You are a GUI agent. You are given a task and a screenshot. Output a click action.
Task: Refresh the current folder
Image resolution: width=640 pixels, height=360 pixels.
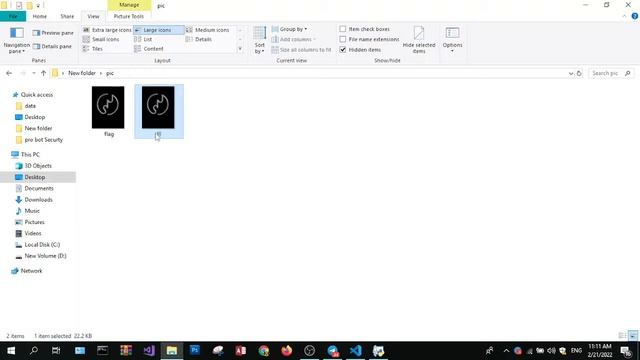click(x=579, y=73)
